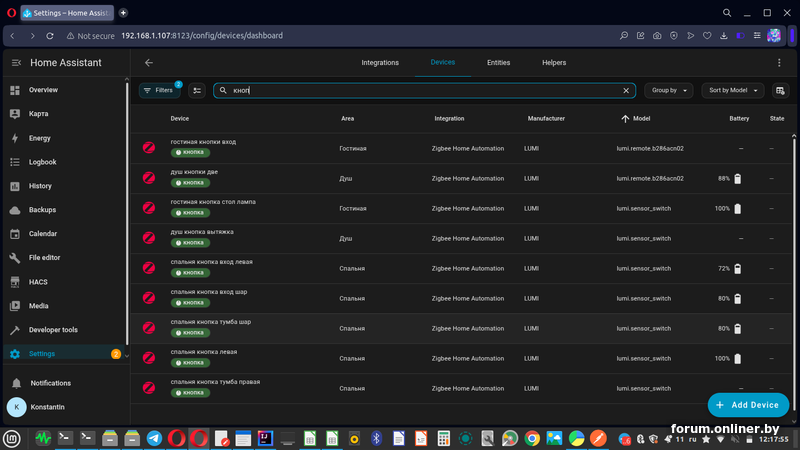Click inside the device search field
The image size is (800, 450).
420,90
